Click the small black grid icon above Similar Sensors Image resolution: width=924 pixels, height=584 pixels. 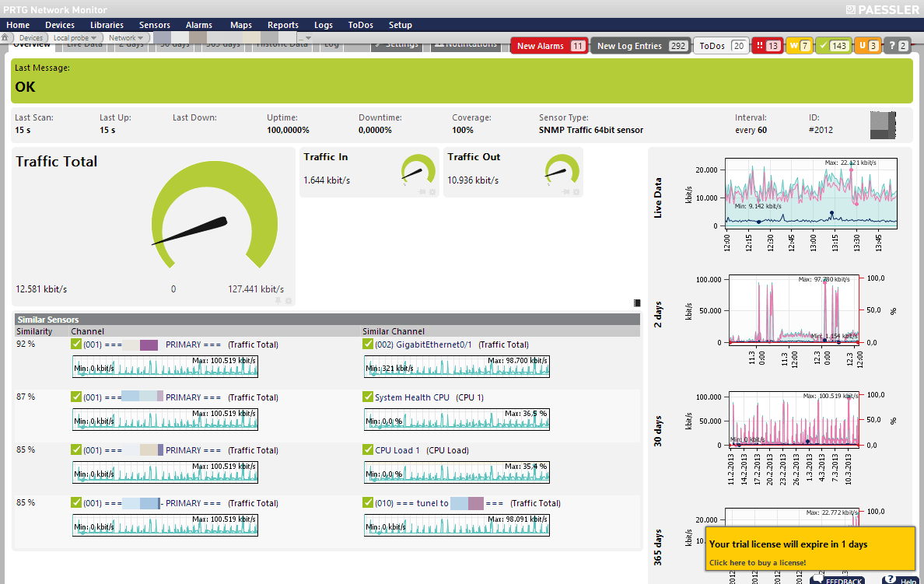click(x=637, y=303)
